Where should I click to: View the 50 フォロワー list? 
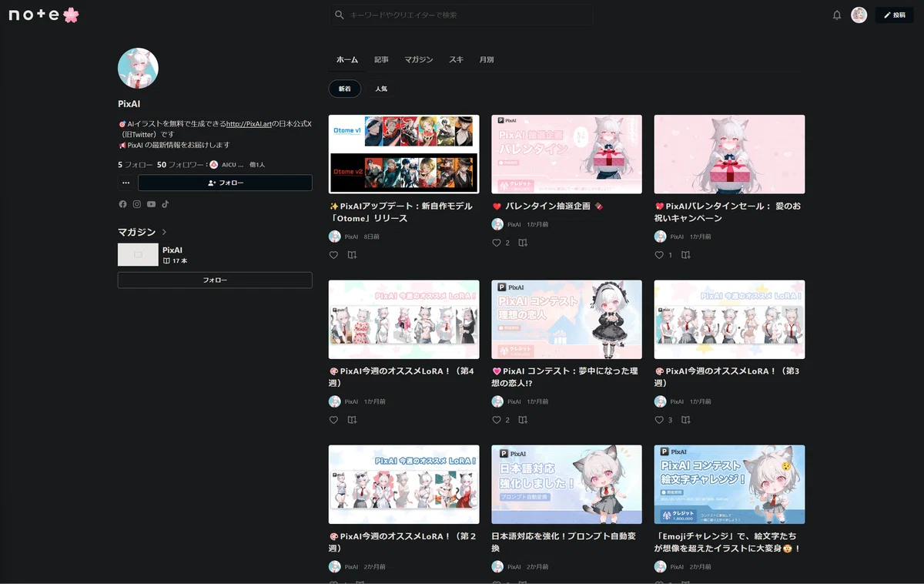pyautogui.click(x=181, y=165)
